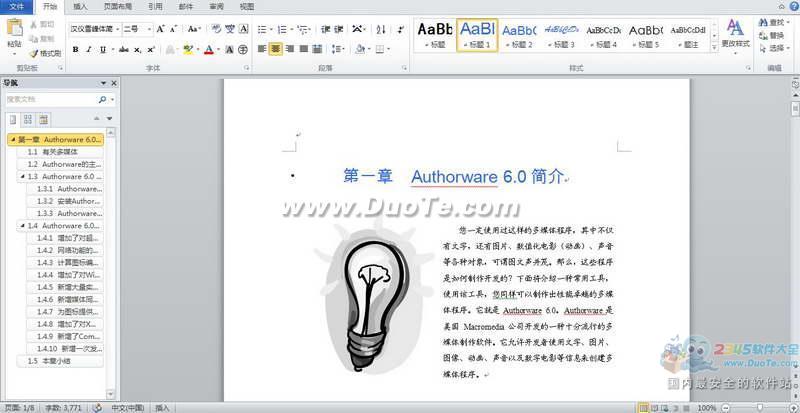Image resolution: width=800 pixels, height=413 pixels.
Task: Click the Grow Font icon
Action: point(160,29)
